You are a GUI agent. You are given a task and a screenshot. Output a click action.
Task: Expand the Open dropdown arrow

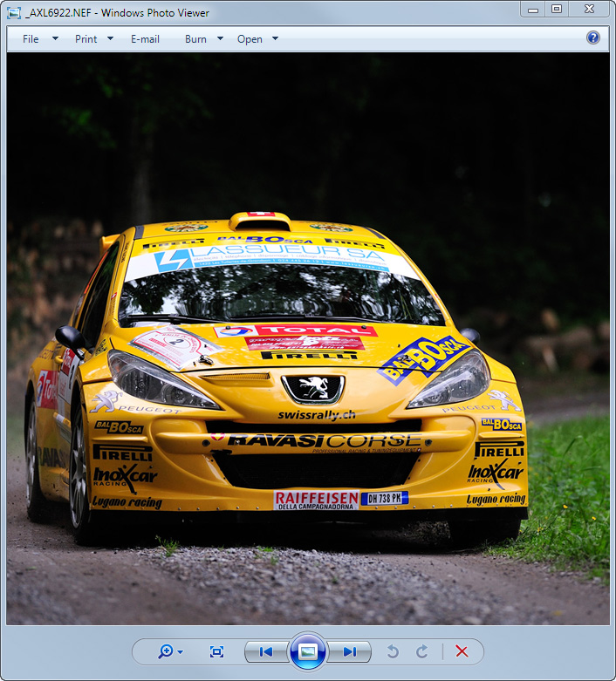pyautogui.click(x=275, y=38)
